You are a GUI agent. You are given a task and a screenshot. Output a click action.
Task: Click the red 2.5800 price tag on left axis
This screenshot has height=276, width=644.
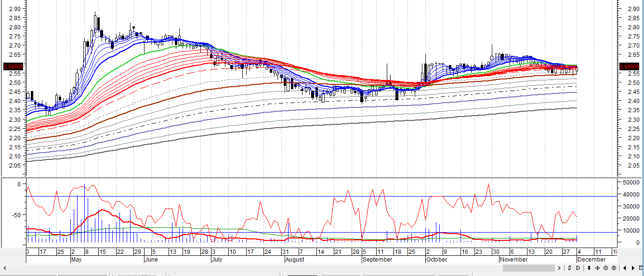pyautogui.click(x=12, y=66)
